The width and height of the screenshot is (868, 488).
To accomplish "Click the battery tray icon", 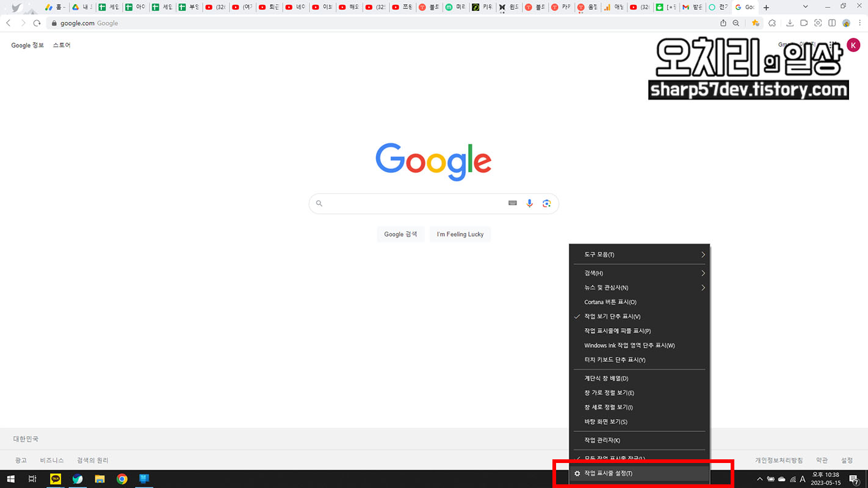I will click(771, 479).
